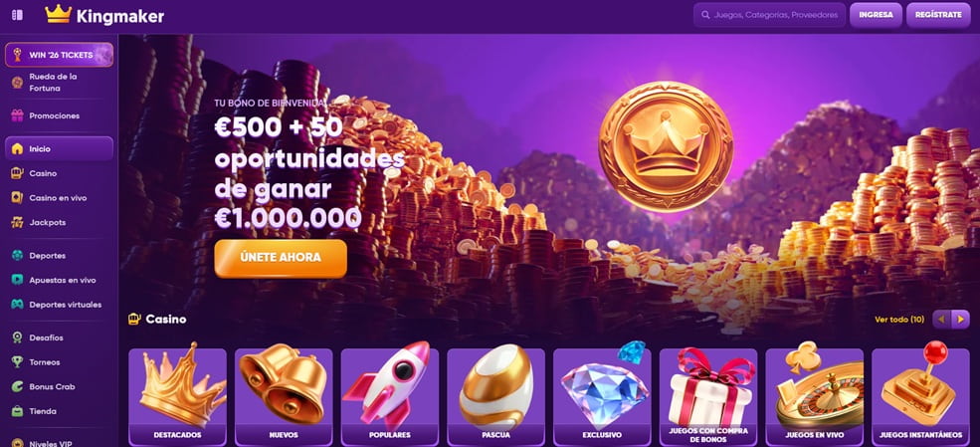Open Deportes soccer ball icon
Image resolution: width=980 pixels, height=447 pixels.
[x=17, y=256]
